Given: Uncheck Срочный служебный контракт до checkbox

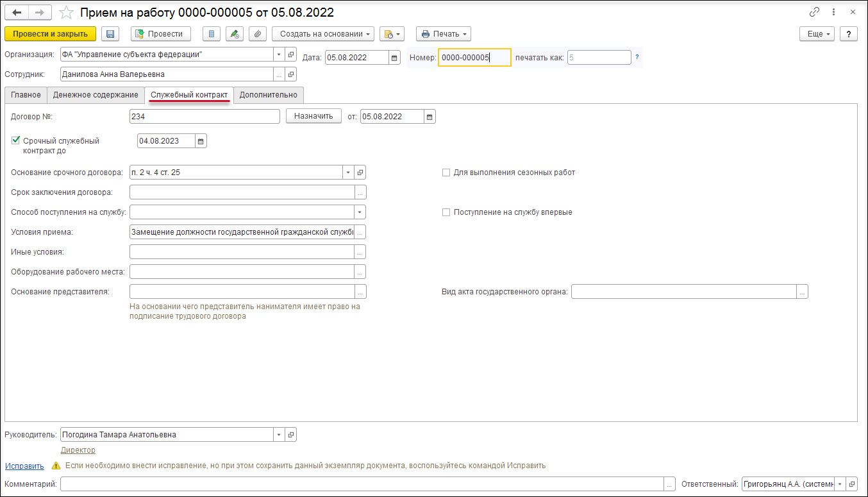Looking at the screenshot, I should click(x=16, y=140).
